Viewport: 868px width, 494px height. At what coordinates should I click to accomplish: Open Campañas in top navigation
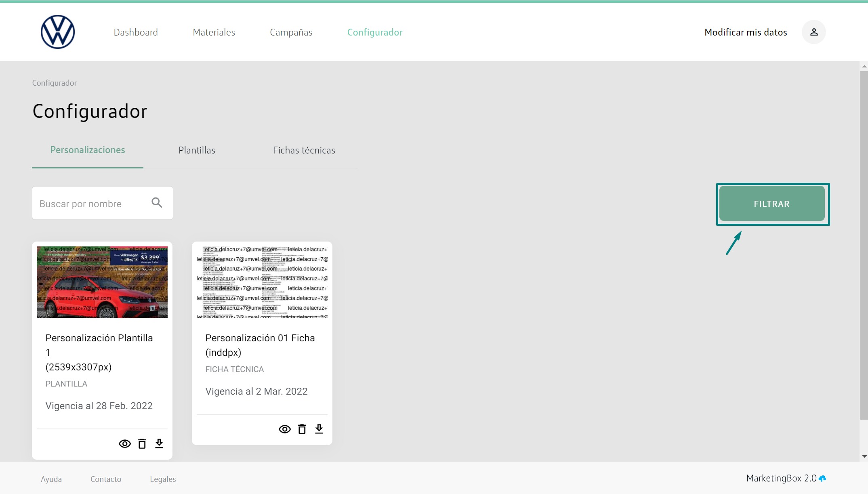291,32
